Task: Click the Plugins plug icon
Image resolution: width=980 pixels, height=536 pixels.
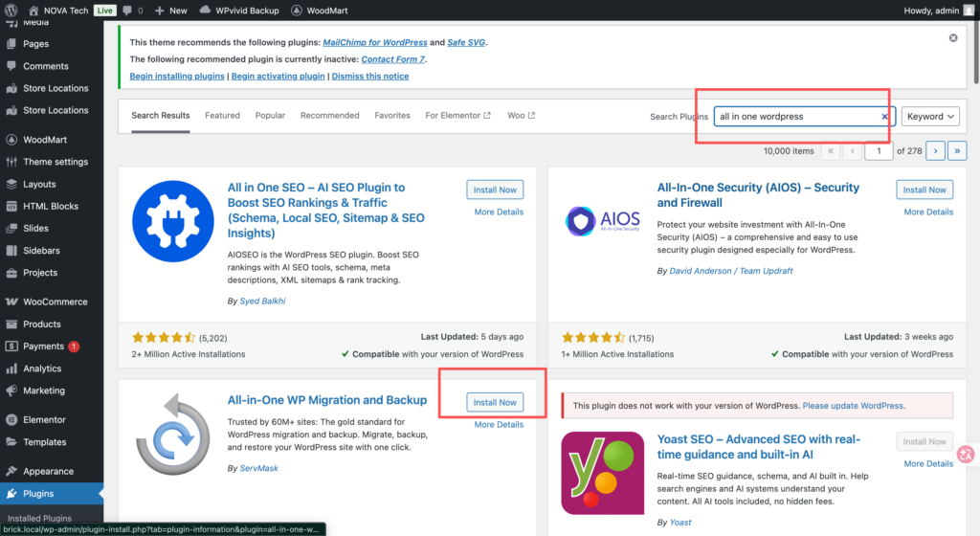Action: coord(11,494)
